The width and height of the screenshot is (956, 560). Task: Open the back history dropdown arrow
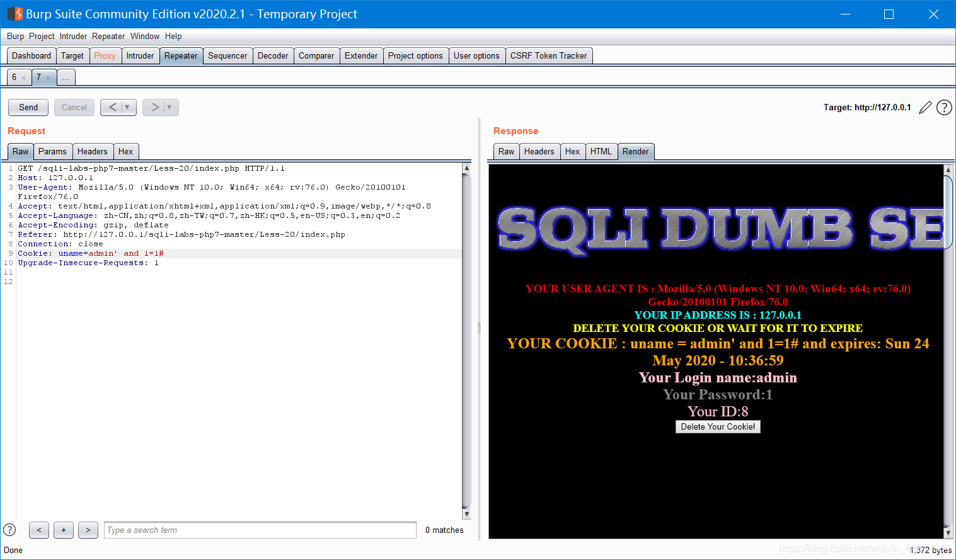[x=127, y=107]
